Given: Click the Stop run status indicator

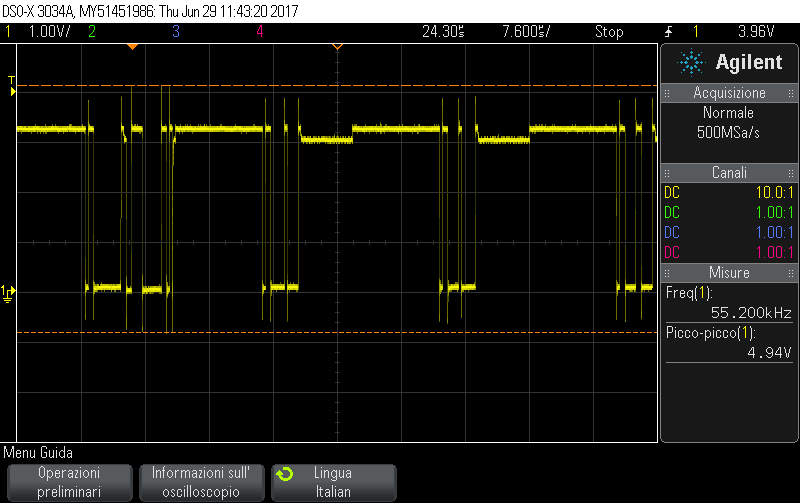Looking at the screenshot, I should click(x=609, y=32).
